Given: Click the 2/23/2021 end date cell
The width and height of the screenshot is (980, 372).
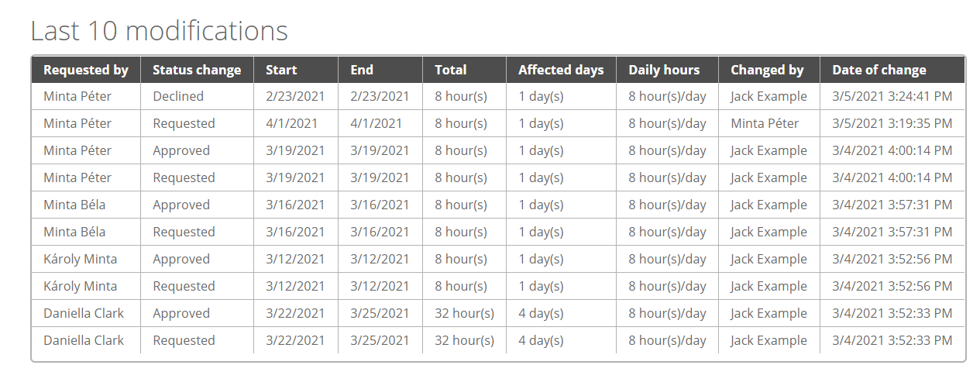Looking at the screenshot, I should [x=380, y=96].
